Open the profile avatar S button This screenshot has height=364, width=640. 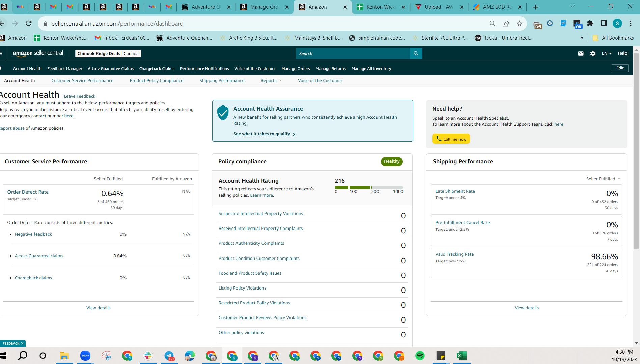[x=617, y=23]
